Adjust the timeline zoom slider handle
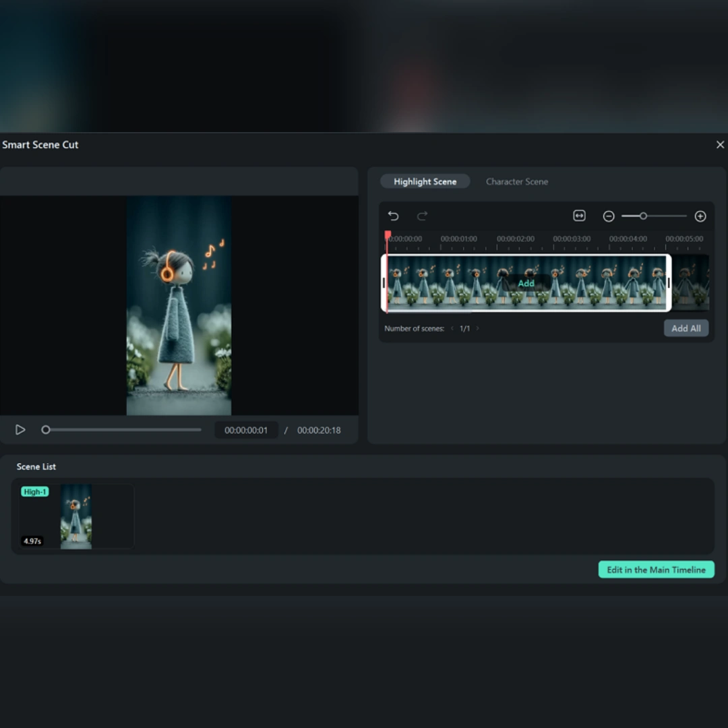The height and width of the screenshot is (728, 728). tap(643, 216)
